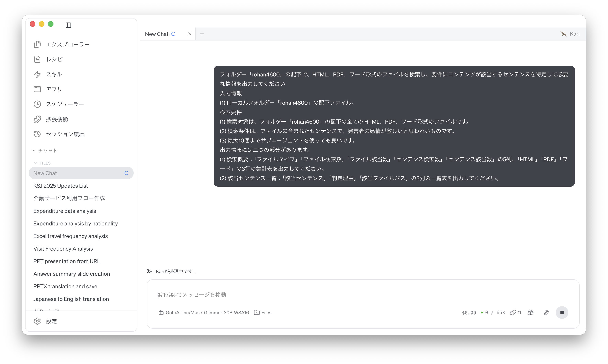Open Japanese to English translation chat
Screen dimensions: 608x364
71,299
